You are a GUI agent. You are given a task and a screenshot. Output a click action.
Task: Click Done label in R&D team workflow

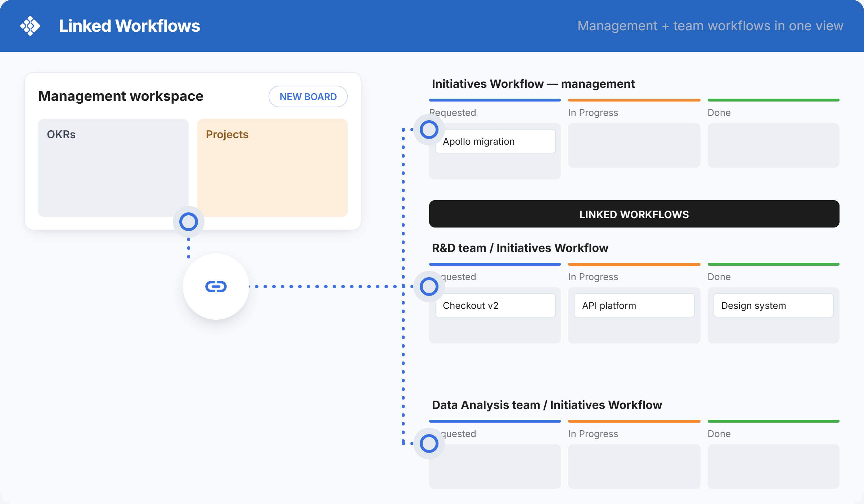[719, 277]
